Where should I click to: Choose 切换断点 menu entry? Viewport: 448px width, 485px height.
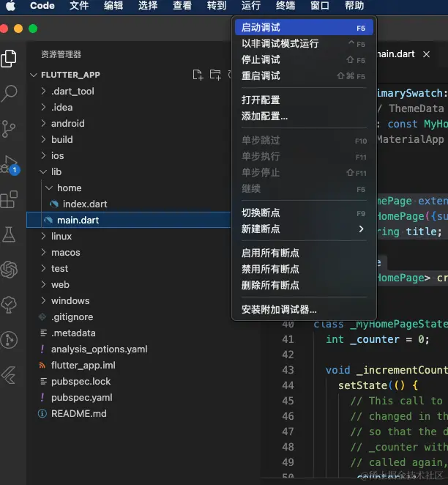pyautogui.click(x=304, y=212)
